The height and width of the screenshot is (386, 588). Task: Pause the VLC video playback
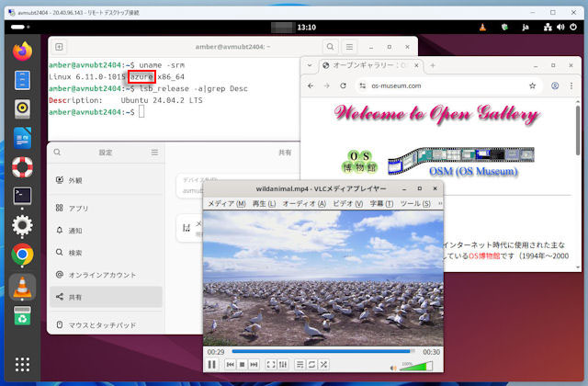point(212,365)
